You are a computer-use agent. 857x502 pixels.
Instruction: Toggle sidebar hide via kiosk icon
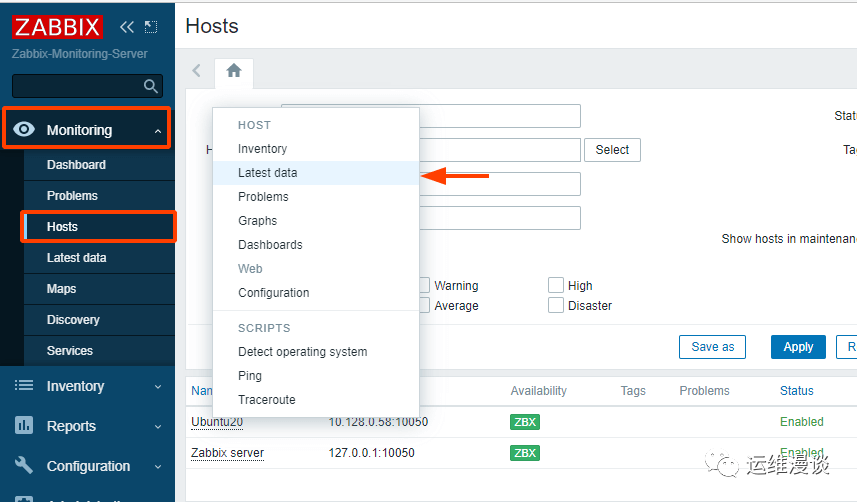click(151, 27)
